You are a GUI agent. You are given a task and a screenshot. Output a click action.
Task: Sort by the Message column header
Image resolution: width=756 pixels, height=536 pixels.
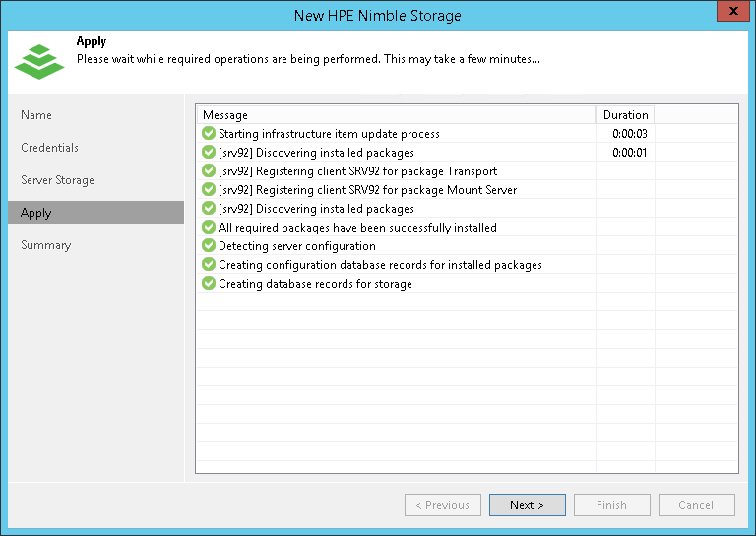[397, 115]
